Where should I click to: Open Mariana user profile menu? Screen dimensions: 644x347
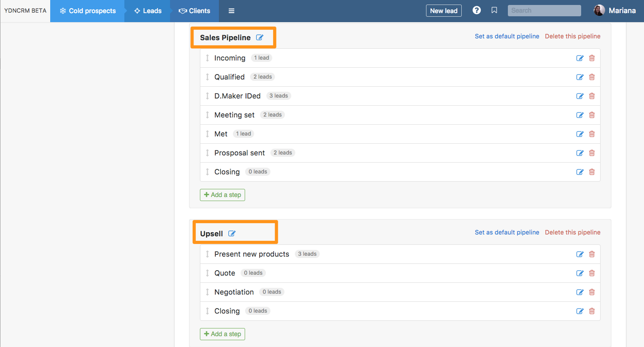tap(615, 10)
